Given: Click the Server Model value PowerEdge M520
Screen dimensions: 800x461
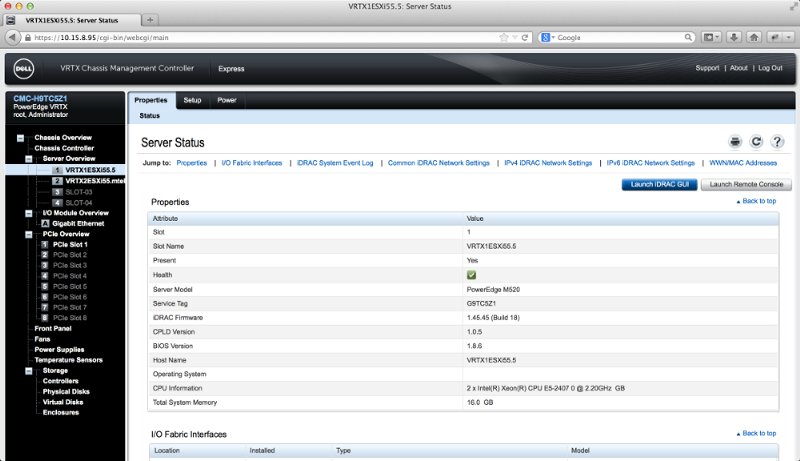Looking at the screenshot, I should 493,289.
